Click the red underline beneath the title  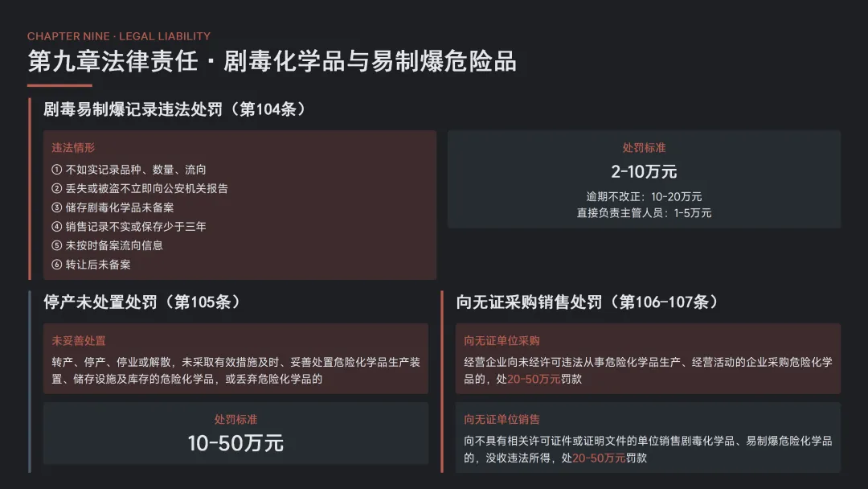point(59,85)
